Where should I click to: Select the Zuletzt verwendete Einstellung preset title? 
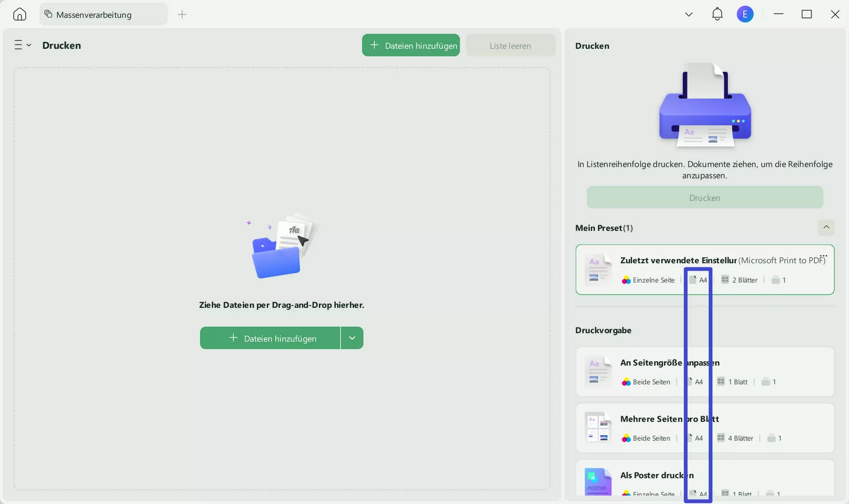tap(679, 260)
